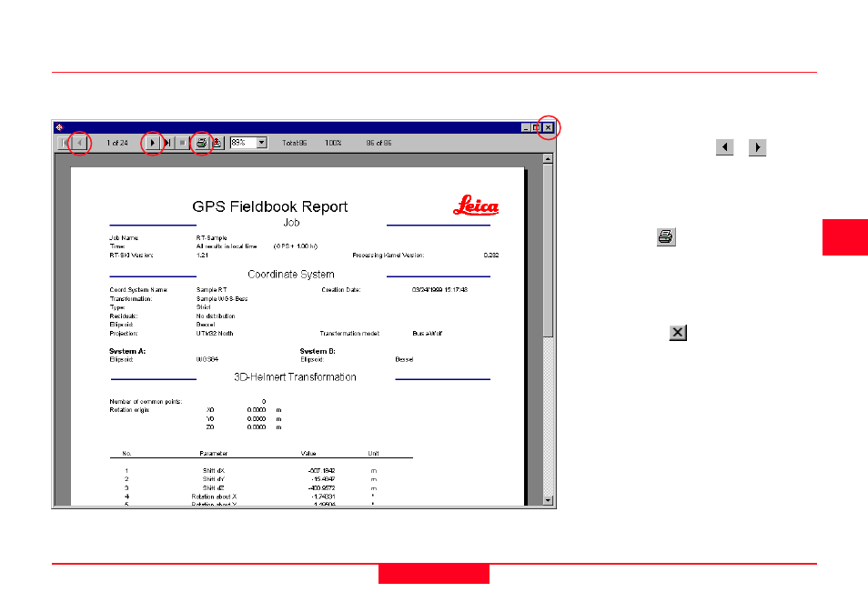Click the 'Job' section heading

point(291,223)
